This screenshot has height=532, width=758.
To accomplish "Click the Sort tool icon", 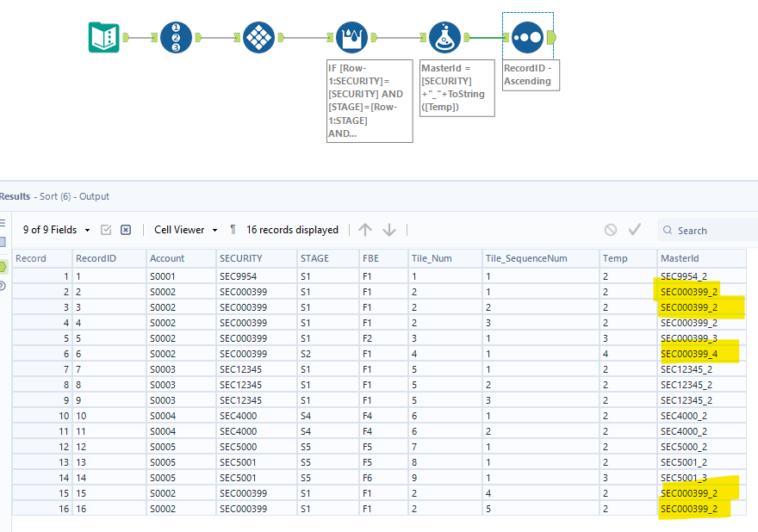I will (x=527, y=37).
